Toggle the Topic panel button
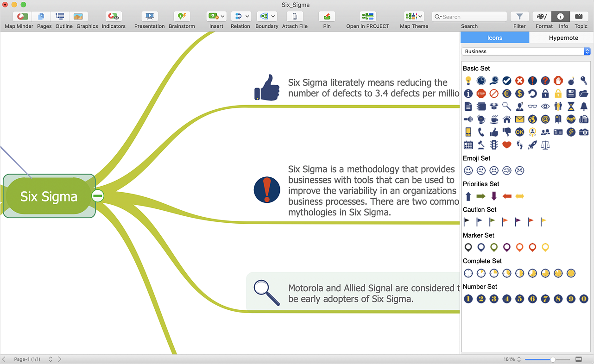594x364 pixels. point(579,17)
